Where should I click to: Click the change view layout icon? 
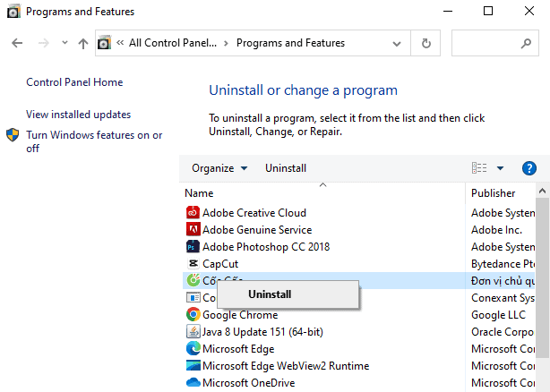[479, 168]
